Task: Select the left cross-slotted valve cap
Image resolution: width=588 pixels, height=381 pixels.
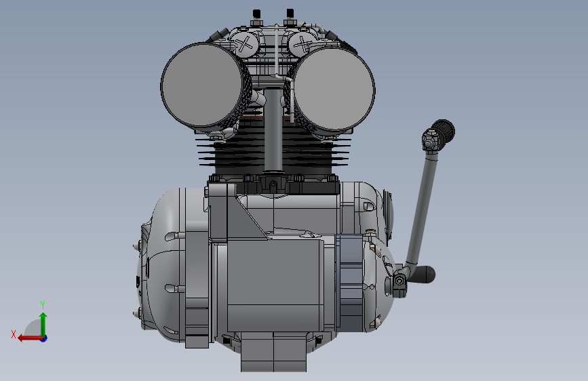Action: pyautogui.click(x=244, y=45)
